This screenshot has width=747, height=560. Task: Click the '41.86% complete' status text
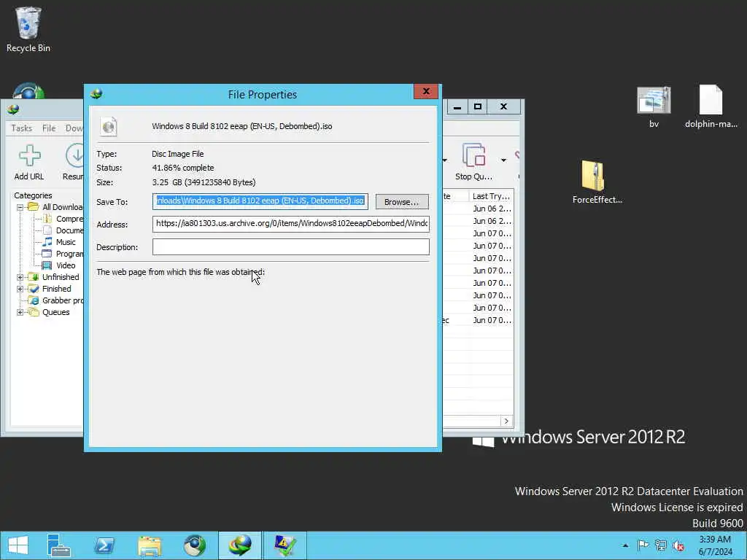[x=183, y=168]
